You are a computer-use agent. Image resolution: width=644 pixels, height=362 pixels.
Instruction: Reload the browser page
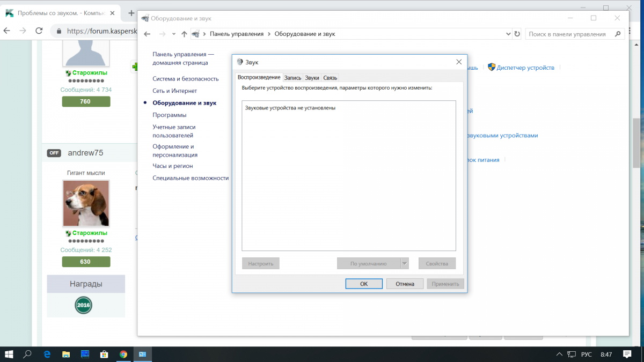click(x=39, y=31)
